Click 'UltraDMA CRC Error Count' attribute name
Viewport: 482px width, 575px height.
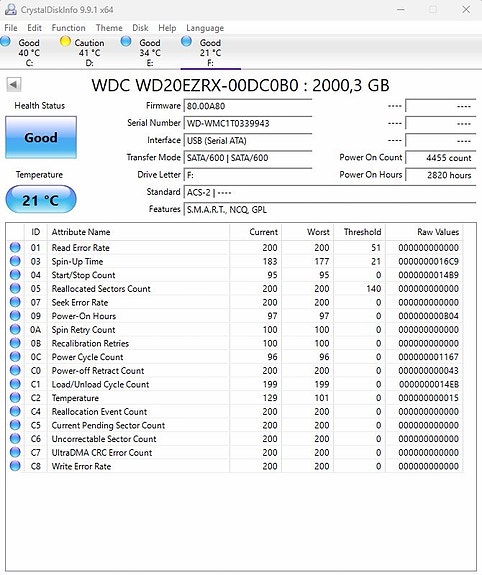point(102,453)
